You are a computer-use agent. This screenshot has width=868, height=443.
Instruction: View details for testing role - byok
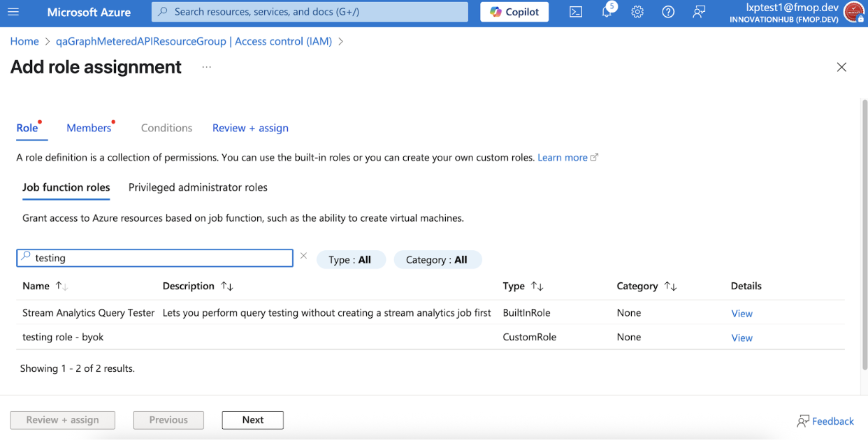[742, 337]
